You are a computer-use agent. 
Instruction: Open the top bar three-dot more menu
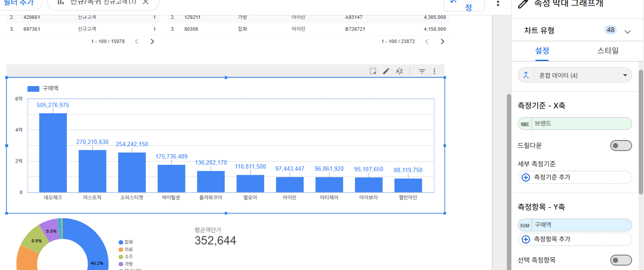(x=498, y=4)
